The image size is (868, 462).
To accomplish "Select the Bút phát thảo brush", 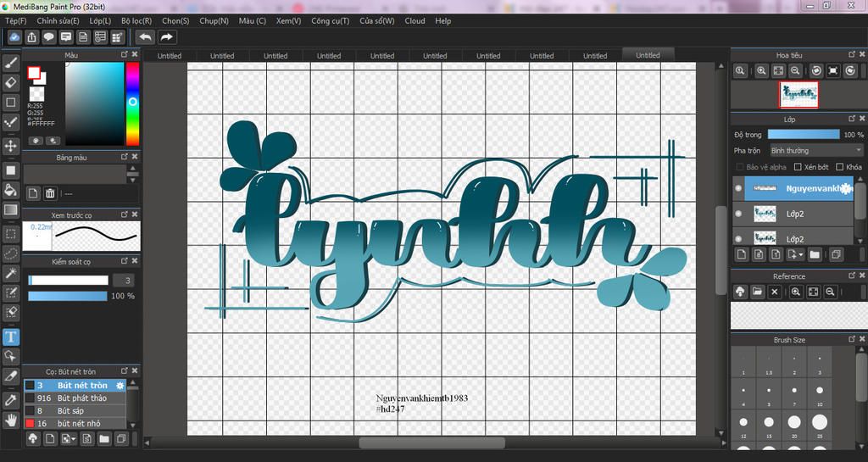I will point(75,398).
